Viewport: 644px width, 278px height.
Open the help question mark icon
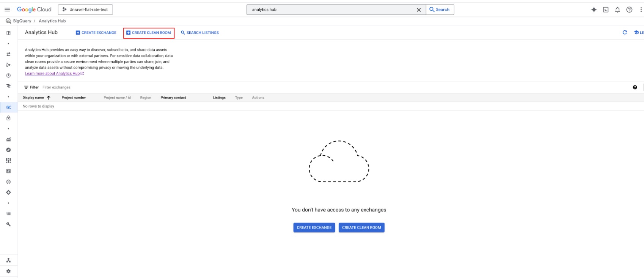pyautogui.click(x=629, y=10)
